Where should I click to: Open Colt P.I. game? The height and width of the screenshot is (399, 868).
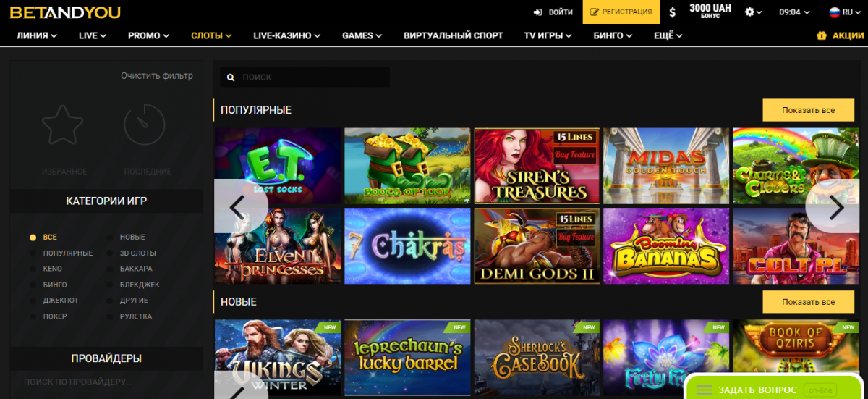tap(796, 246)
